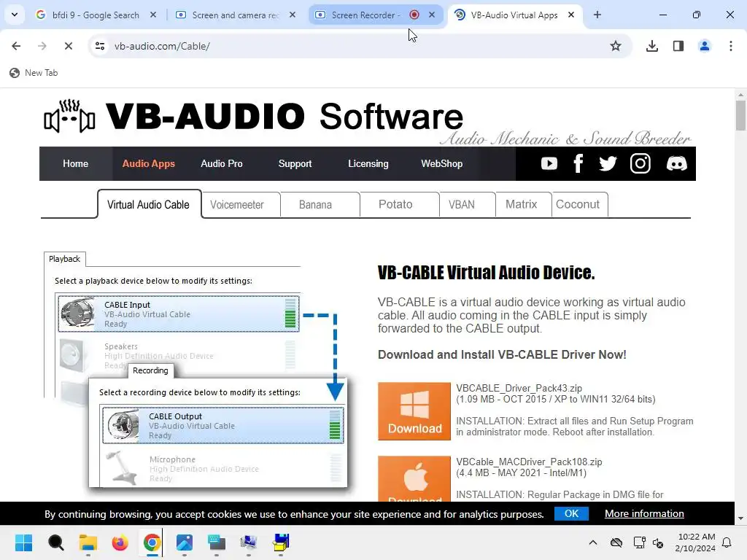Close the Screen Recorder tab
747x560 pixels.
[432, 15]
